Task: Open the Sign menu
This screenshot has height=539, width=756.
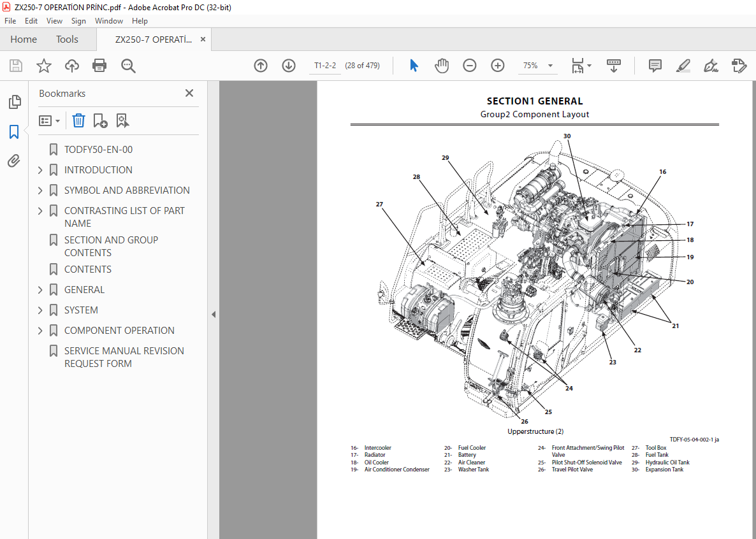Action: [x=78, y=21]
